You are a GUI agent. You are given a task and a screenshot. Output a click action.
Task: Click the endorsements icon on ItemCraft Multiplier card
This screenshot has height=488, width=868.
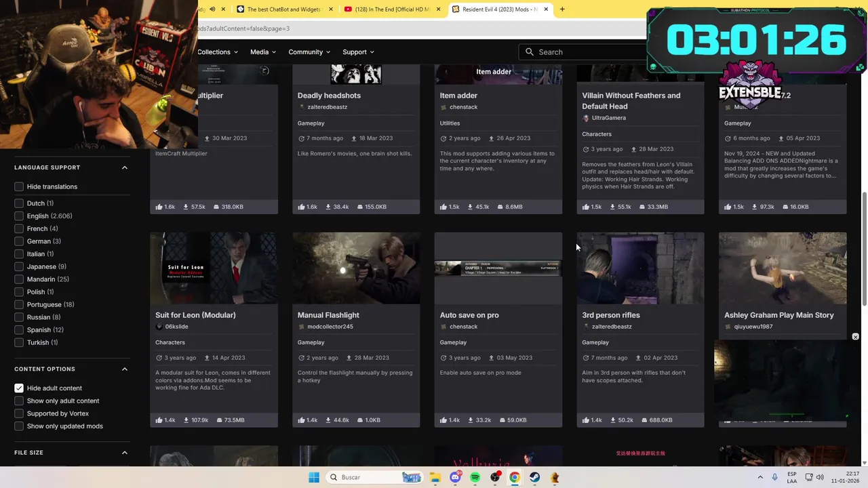[x=159, y=207]
